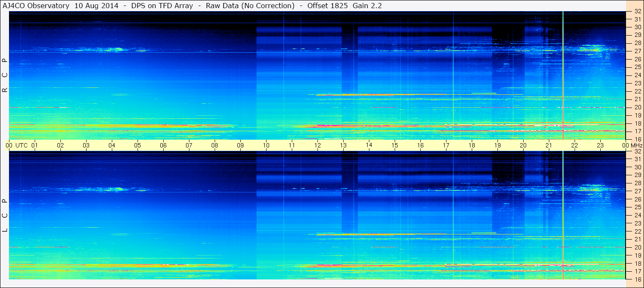Click the 16 MHz tick in LCP panel
The image size is (644, 288).
[x=638, y=279]
